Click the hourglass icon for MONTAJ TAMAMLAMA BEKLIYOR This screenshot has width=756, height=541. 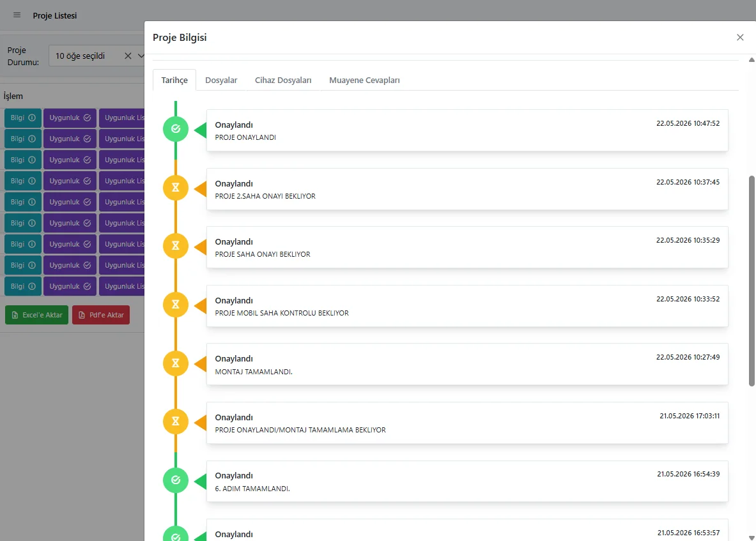pyautogui.click(x=176, y=421)
